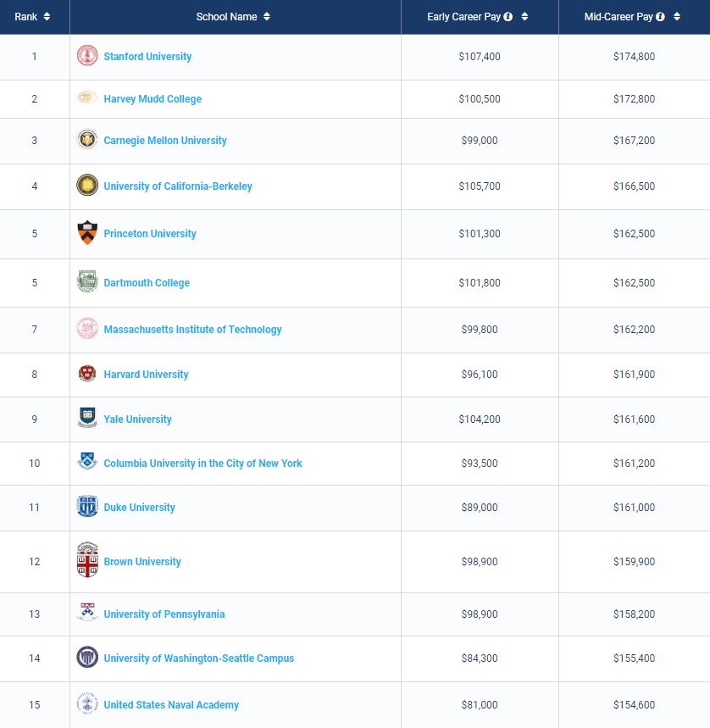Open the University of California-Berkeley link
Screen dimensions: 710x728
(x=178, y=186)
